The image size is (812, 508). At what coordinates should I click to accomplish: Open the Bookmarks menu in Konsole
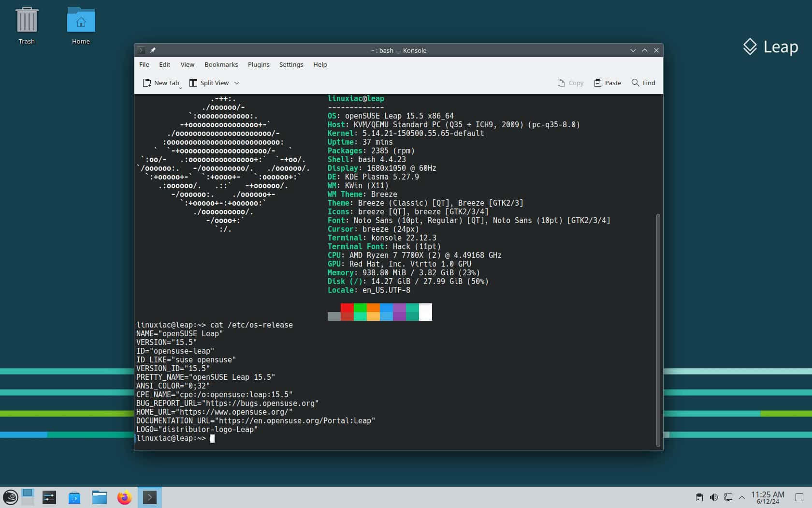point(221,64)
